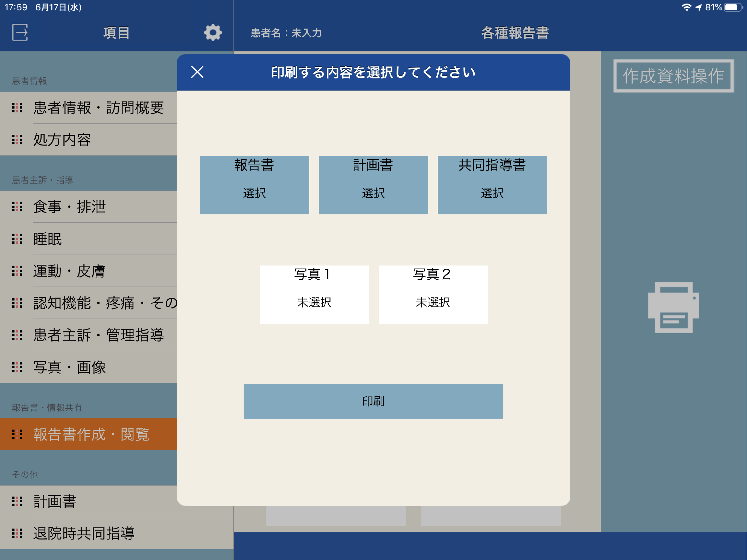Tap the grid handle icon beside 運動・皮膚
Viewport: 747px width, 560px height.
[17, 271]
